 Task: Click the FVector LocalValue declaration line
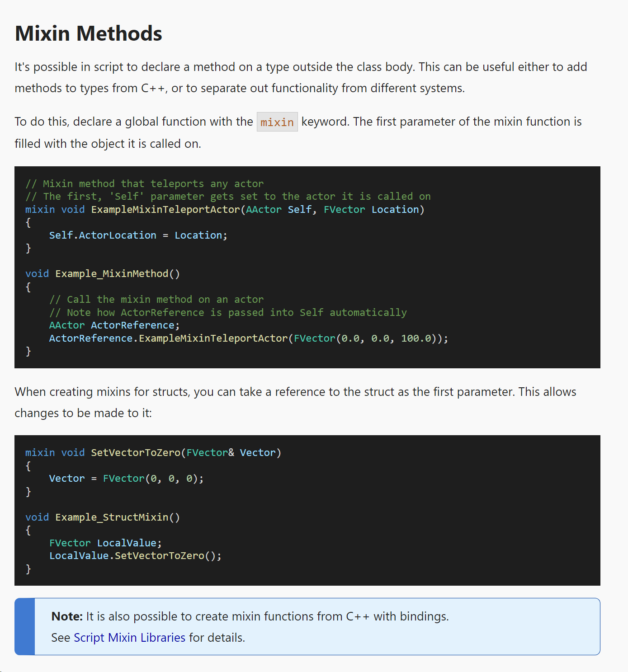[x=105, y=543]
